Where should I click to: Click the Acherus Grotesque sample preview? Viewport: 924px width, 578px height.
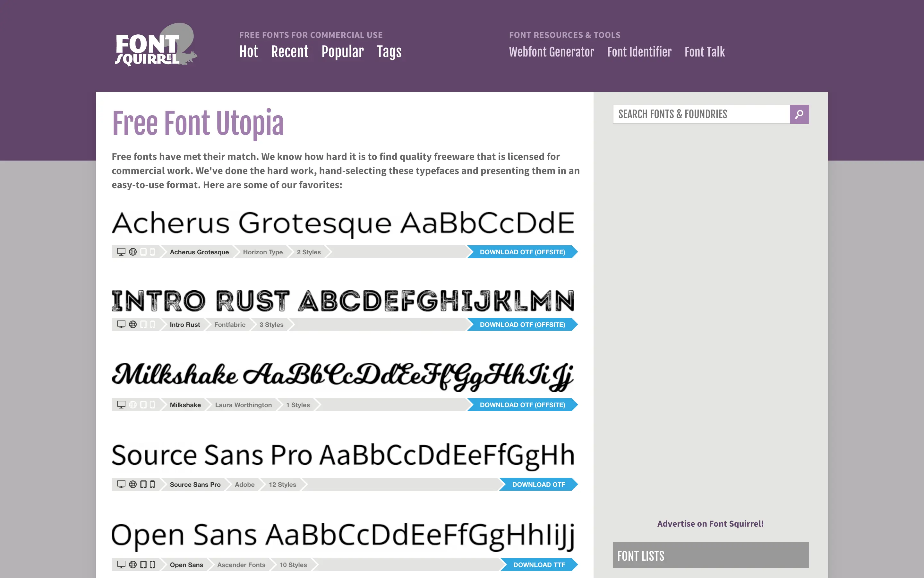343,224
